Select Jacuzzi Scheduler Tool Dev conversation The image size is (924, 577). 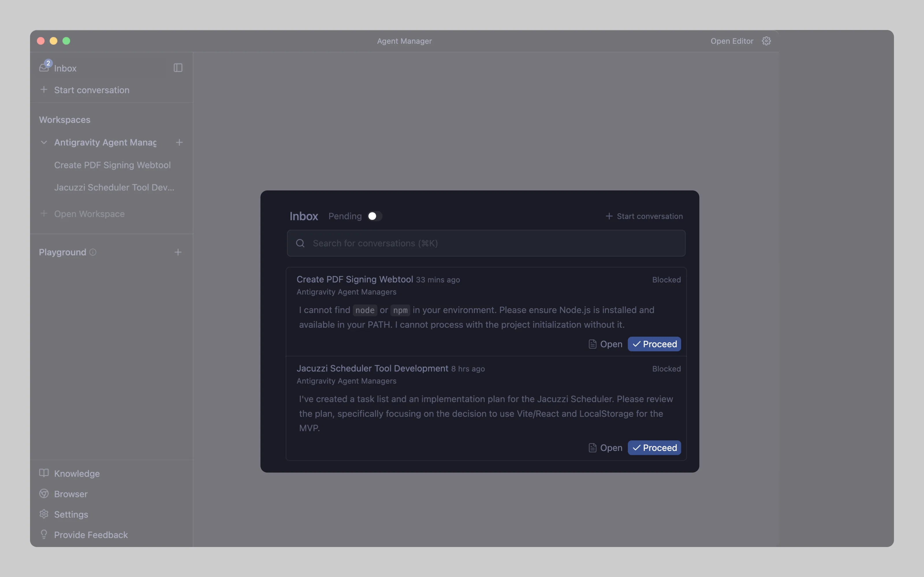tap(114, 187)
